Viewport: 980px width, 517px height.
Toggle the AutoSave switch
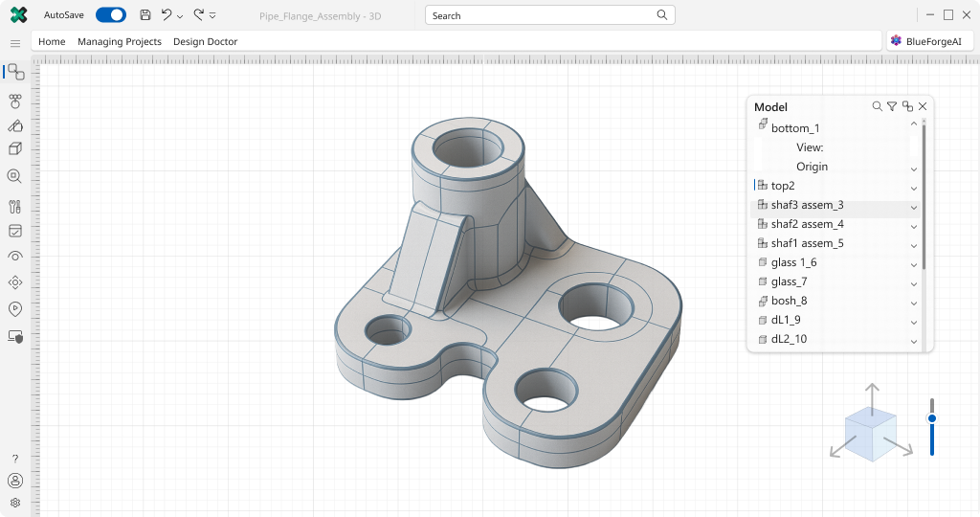pyautogui.click(x=111, y=15)
